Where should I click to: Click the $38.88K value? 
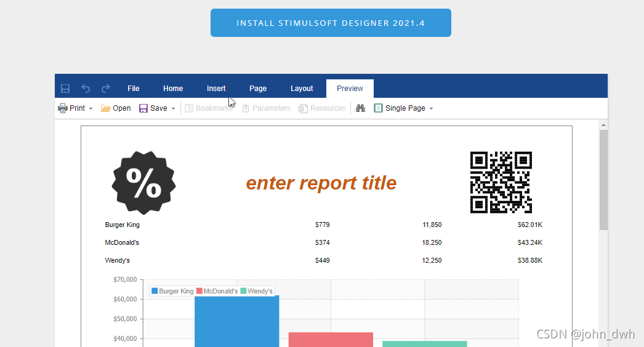pyautogui.click(x=530, y=260)
